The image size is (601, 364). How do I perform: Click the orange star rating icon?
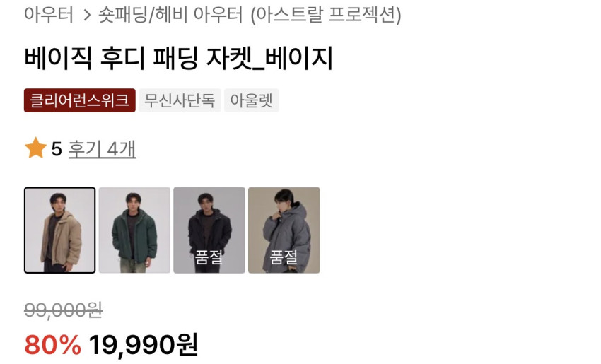(35, 148)
